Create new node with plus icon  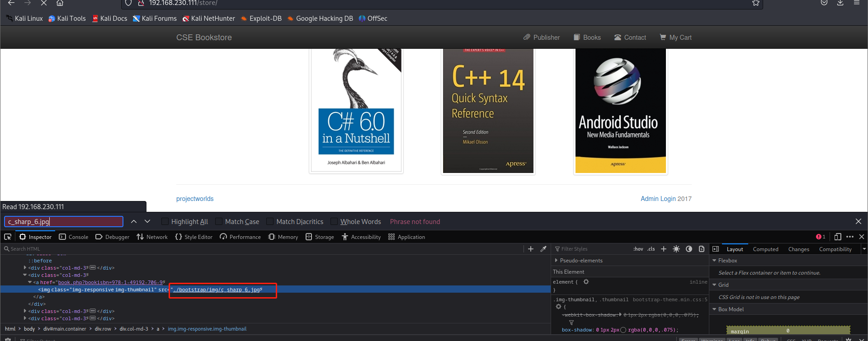531,249
